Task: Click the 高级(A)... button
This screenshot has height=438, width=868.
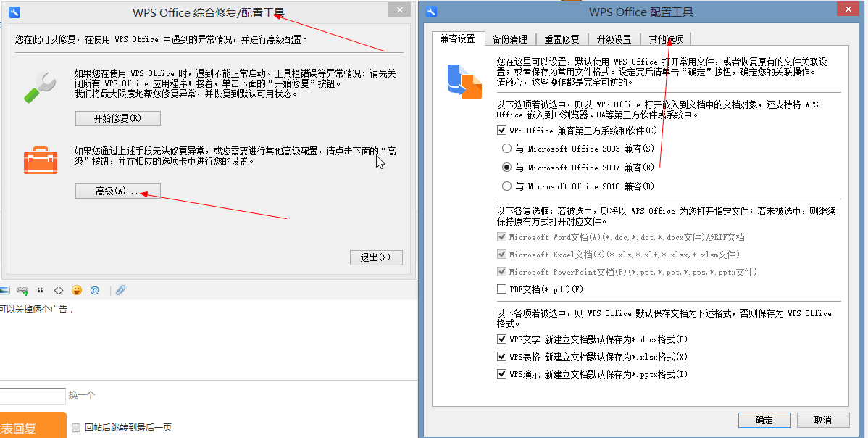Action: click(118, 191)
